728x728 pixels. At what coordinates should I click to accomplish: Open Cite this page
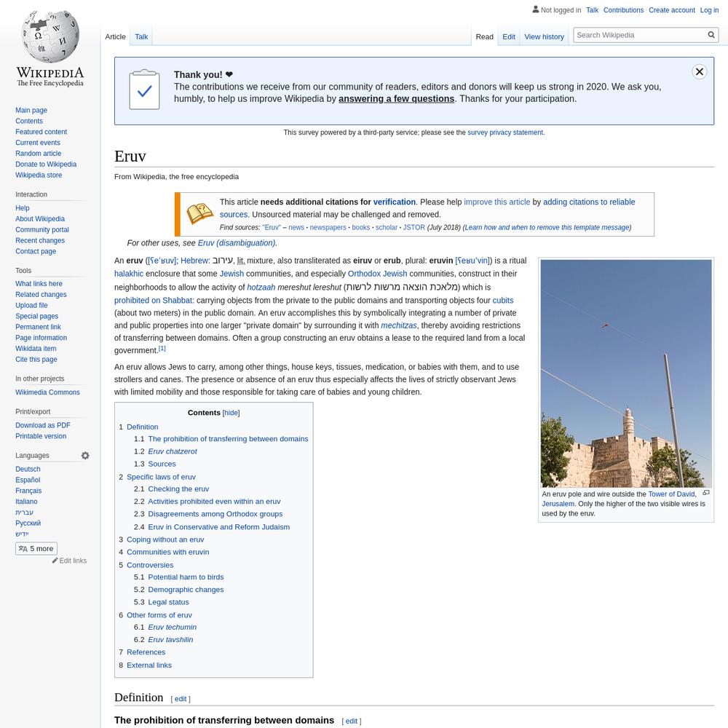pos(36,360)
